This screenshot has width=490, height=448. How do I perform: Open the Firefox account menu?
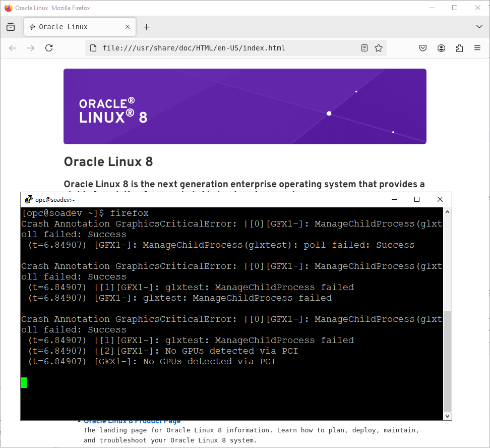coord(441,48)
